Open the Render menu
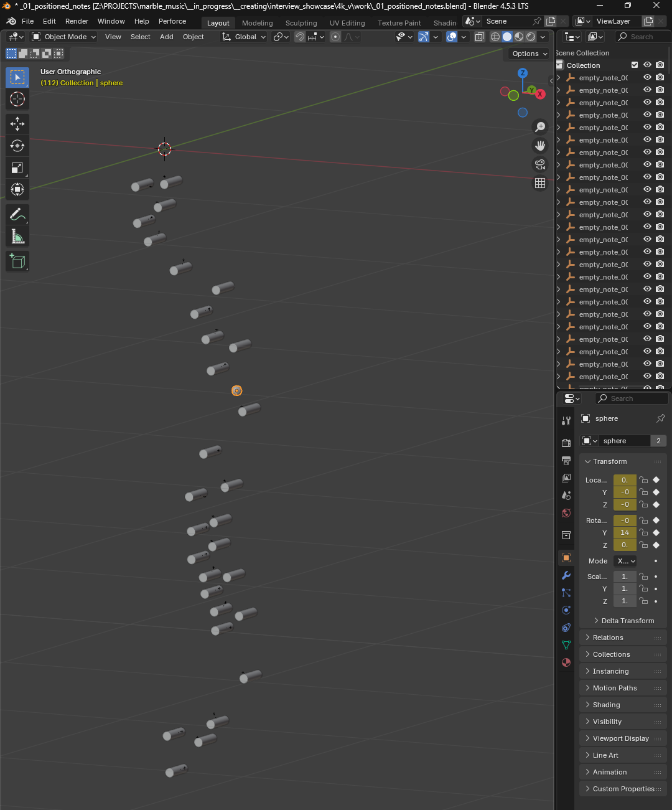Image resolution: width=672 pixels, height=810 pixels. click(x=77, y=21)
